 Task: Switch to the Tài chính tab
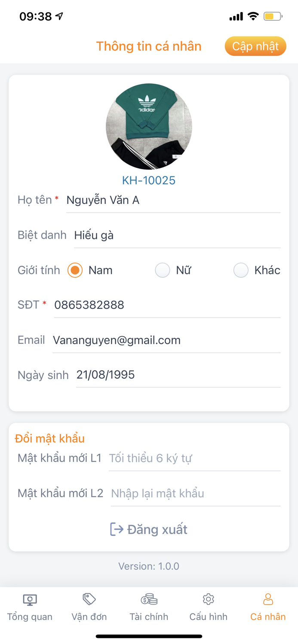click(x=148, y=607)
